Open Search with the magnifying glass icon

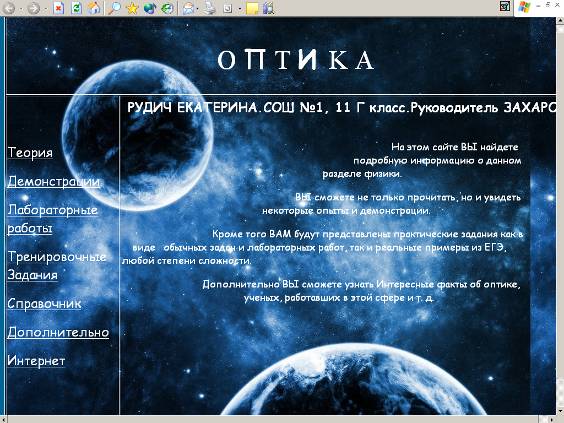[x=114, y=8]
